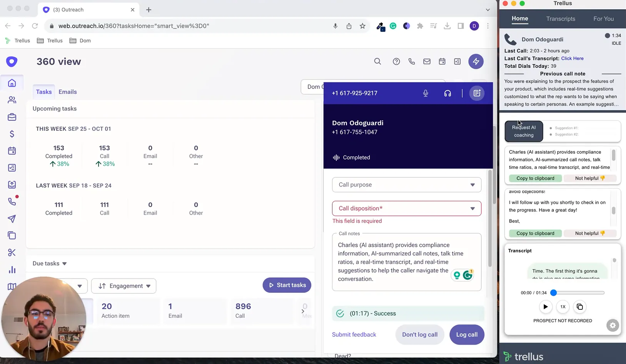The height and width of the screenshot is (364, 626).
Task: Reload the Outreach page
Action: coord(35,26)
